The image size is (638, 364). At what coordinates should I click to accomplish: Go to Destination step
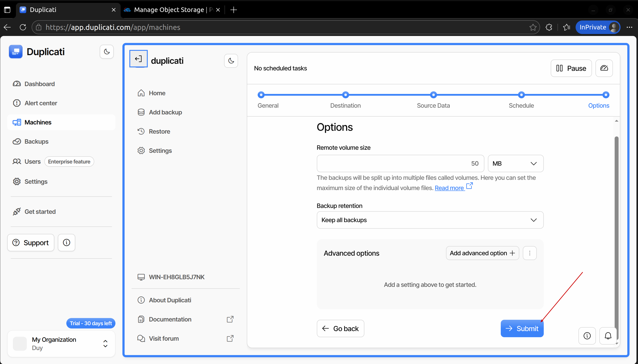[345, 105]
